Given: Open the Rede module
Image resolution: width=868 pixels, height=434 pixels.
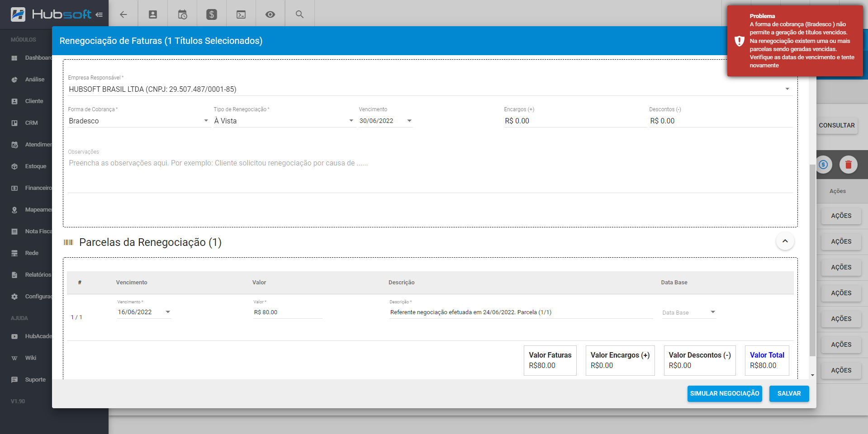Looking at the screenshot, I should point(32,253).
